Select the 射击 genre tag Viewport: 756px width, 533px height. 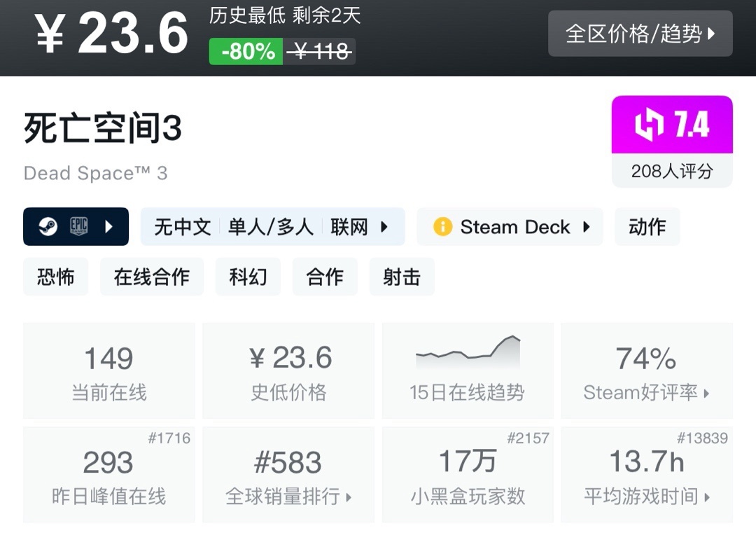click(x=402, y=277)
